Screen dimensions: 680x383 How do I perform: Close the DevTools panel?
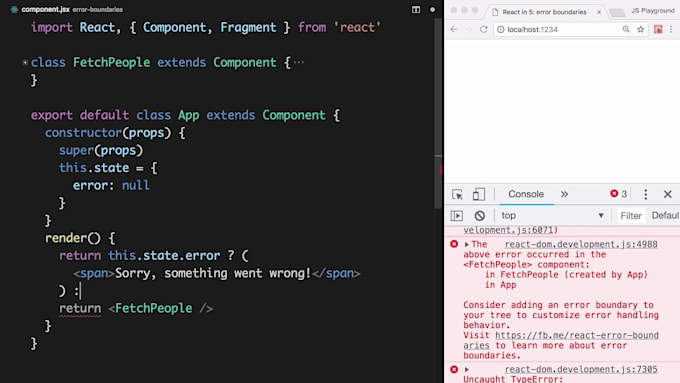pos(668,194)
